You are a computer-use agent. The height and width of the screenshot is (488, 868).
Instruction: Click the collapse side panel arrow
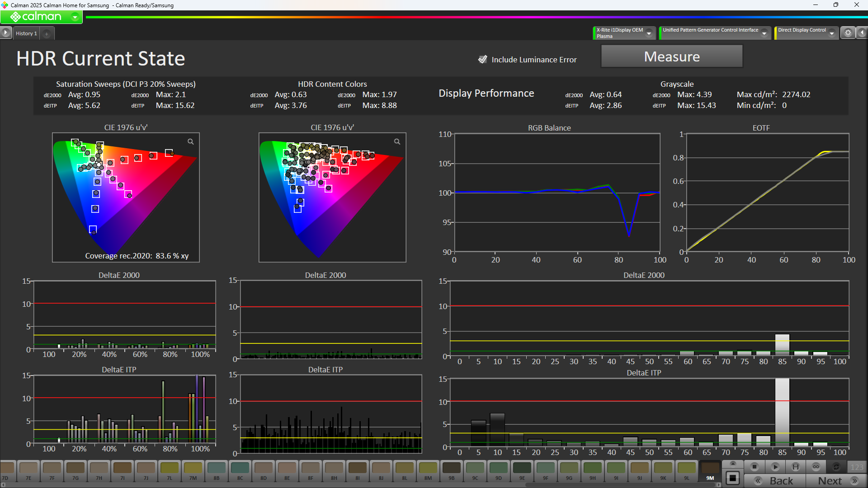(863, 33)
